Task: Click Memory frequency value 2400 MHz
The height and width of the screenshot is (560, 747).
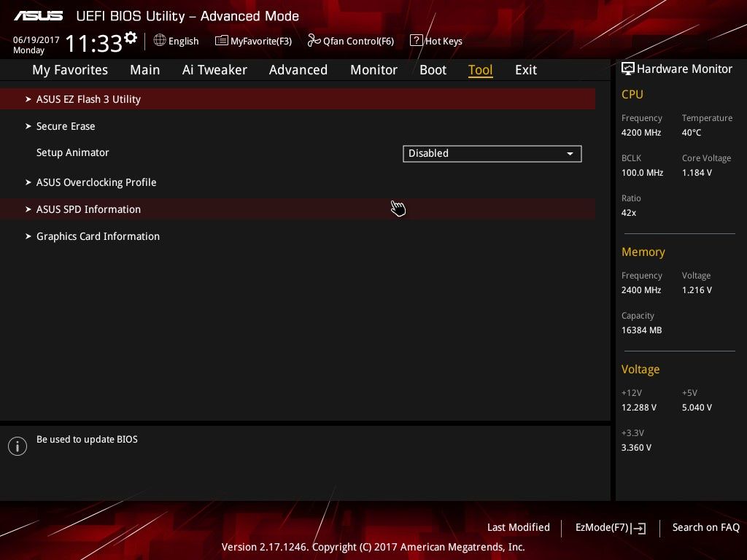Action: point(641,290)
